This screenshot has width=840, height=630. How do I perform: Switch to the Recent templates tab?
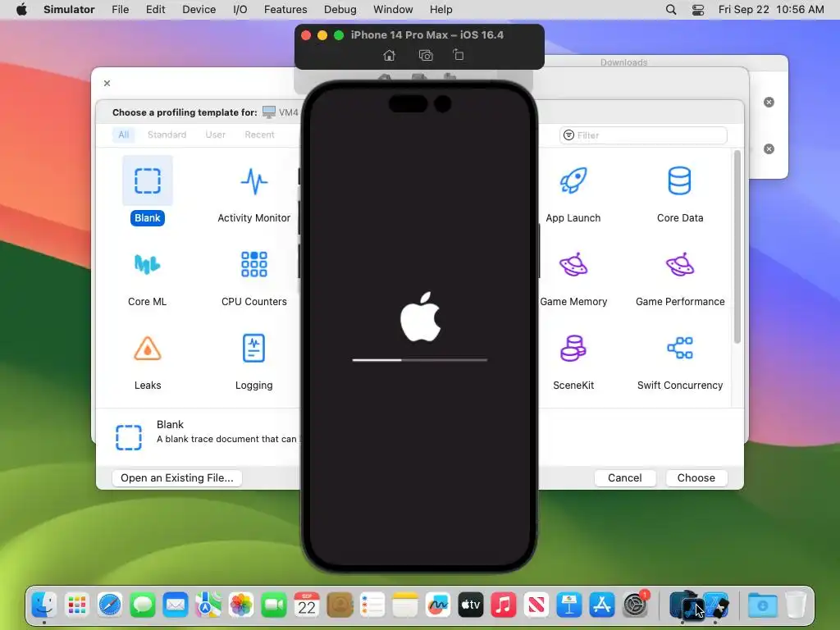click(259, 135)
